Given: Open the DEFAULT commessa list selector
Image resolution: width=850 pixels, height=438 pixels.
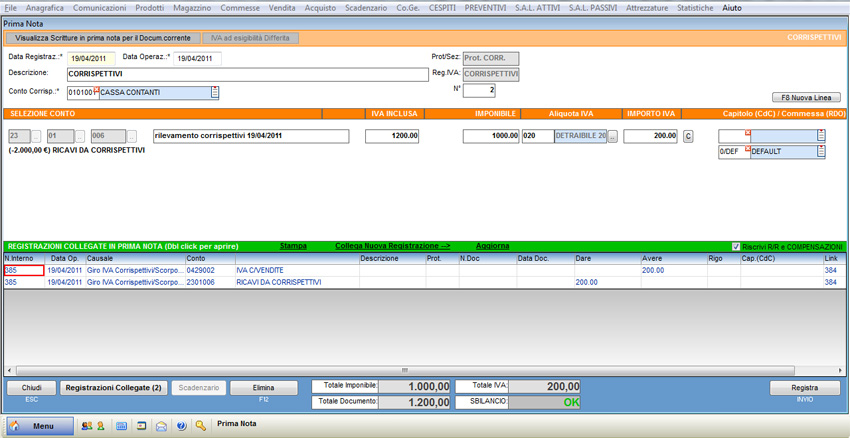Looking at the screenshot, I should [821, 152].
